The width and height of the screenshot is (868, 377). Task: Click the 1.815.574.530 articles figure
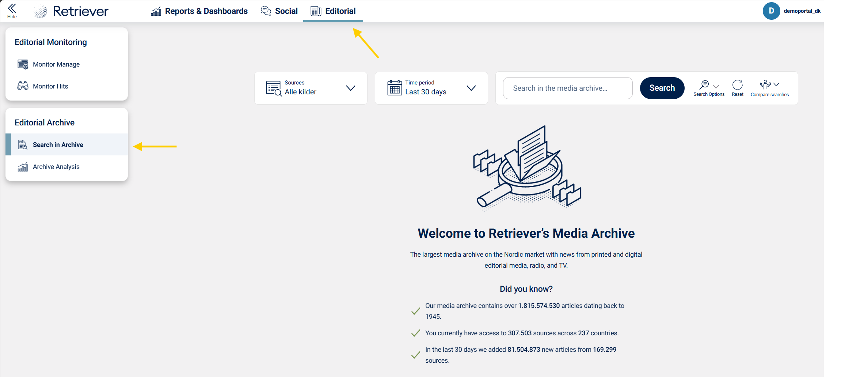[x=539, y=306]
